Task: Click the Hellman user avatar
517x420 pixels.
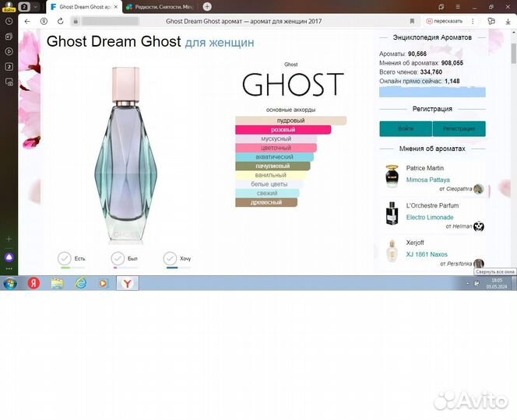Action: point(478,226)
